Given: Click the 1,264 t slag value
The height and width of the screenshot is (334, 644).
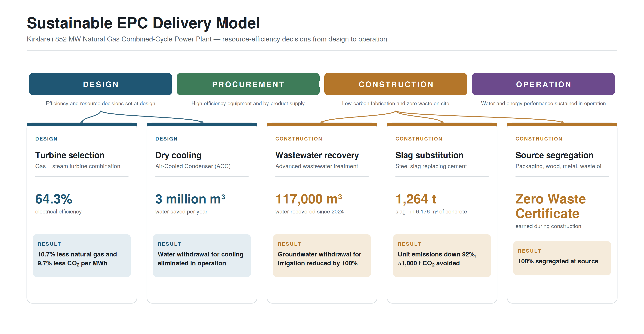Looking at the screenshot, I should tap(416, 199).
